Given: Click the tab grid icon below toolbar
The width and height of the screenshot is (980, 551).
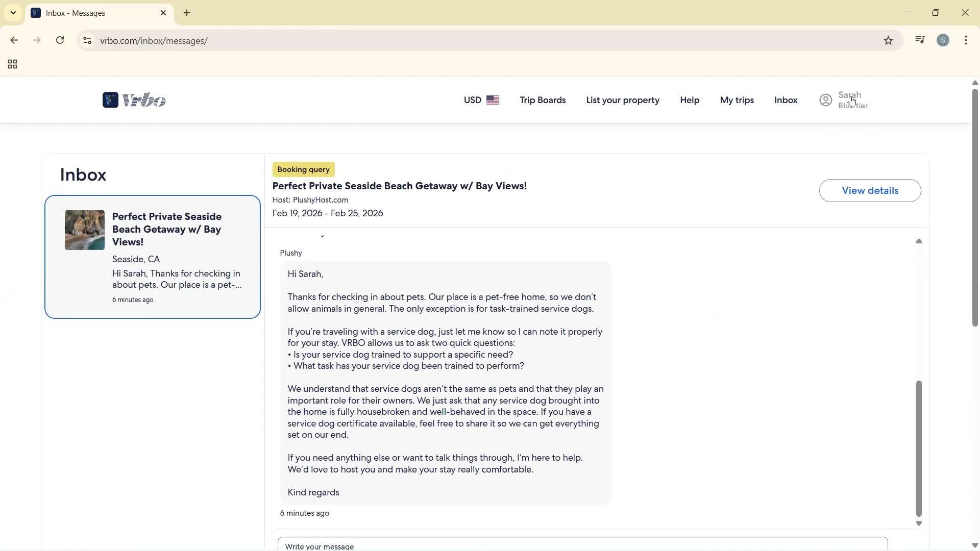Looking at the screenshot, I should (12, 64).
